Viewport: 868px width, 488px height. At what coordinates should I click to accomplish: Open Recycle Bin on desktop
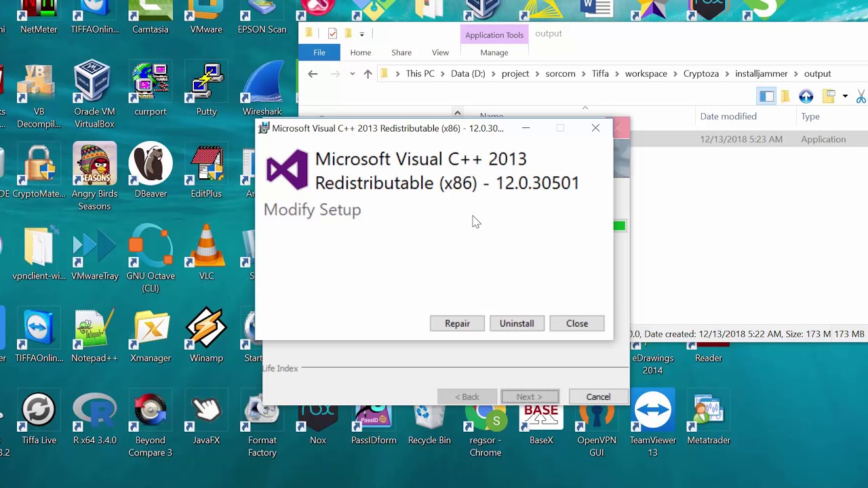coord(429,424)
